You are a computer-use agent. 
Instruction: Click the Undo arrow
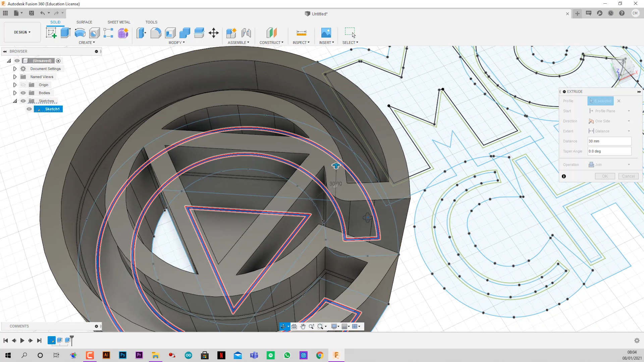click(x=43, y=13)
